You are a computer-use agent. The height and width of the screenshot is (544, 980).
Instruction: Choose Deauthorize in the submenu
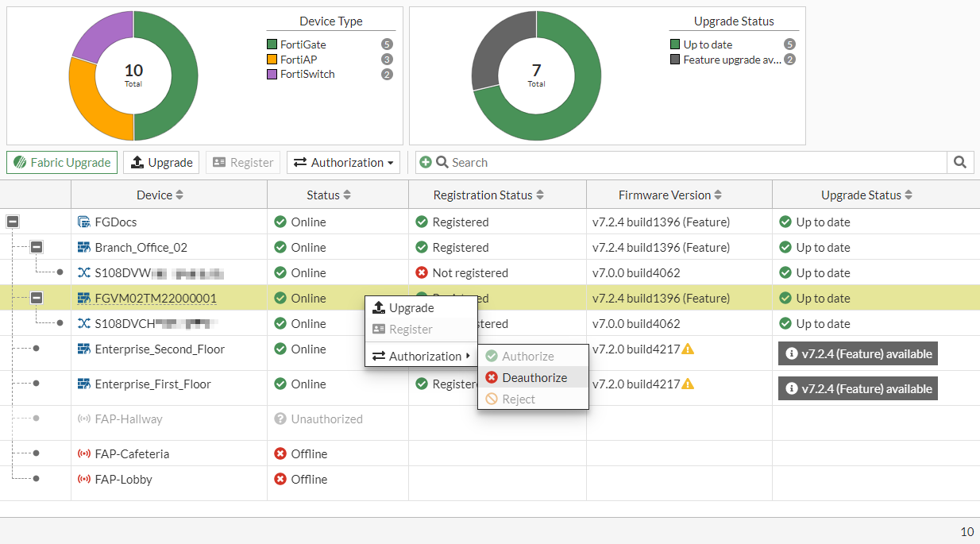533,378
